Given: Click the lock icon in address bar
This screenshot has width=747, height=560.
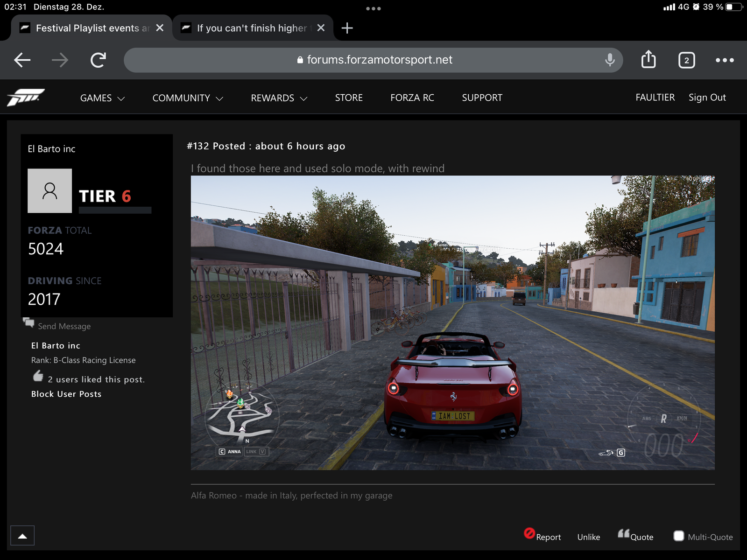Looking at the screenshot, I should coord(300,60).
